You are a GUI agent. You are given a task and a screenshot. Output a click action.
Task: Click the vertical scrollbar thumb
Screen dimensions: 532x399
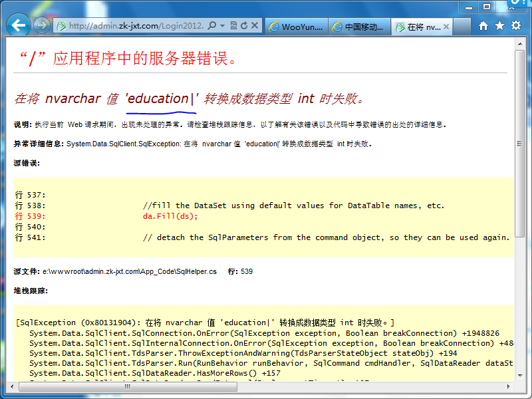click(520, 144)
